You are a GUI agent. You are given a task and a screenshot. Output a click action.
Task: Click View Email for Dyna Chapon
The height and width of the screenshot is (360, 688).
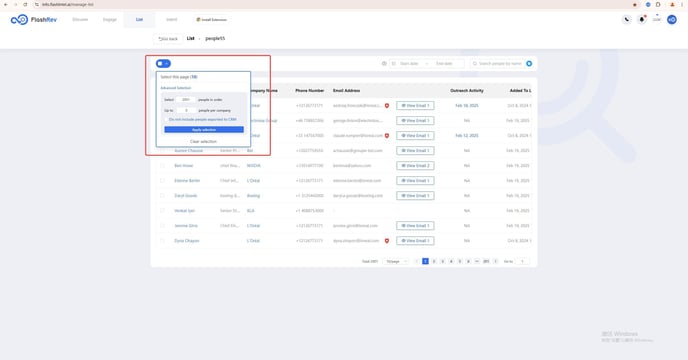click(x=415, y=241)
